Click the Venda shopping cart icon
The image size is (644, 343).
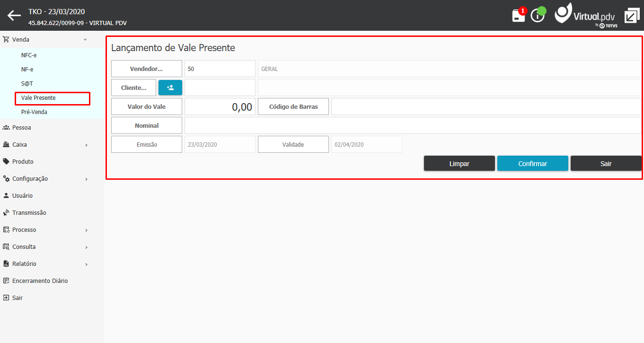pyautogui.click(x=6, y=40)
